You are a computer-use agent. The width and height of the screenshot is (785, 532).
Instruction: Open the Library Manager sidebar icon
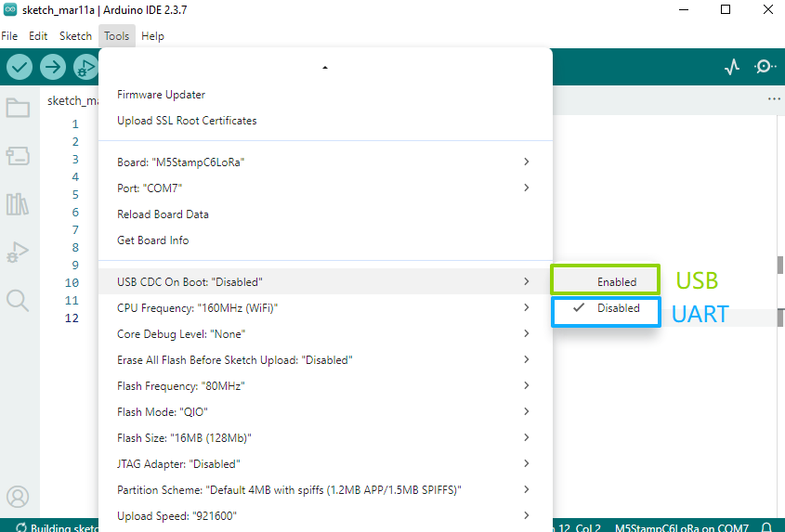[x=18, y=204]
